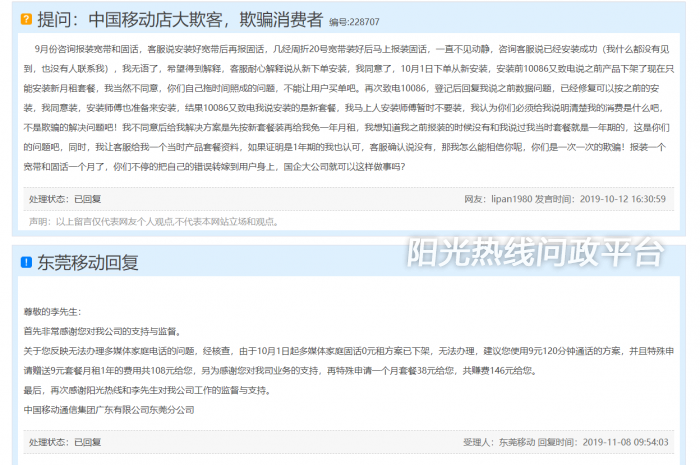Click the reply's 处理状态: 已回复 status
Viewport: 700px width, 465px height.
click(x=65, y=442)
